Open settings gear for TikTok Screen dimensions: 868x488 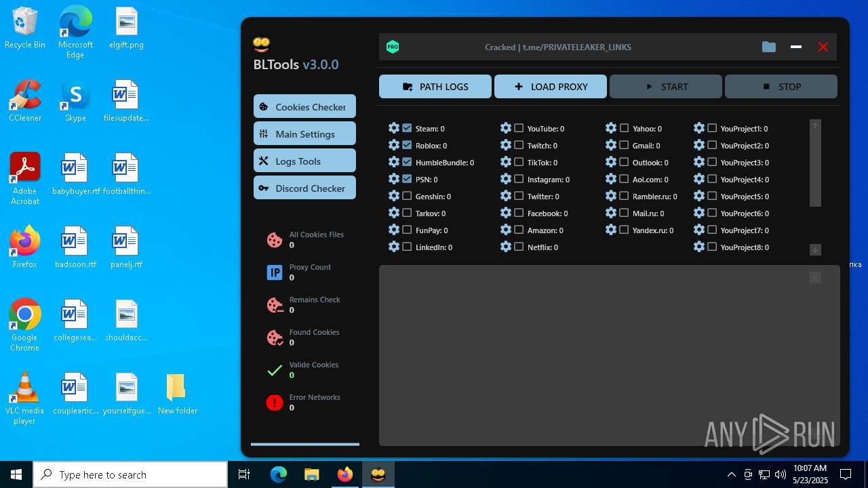[506, 162]
